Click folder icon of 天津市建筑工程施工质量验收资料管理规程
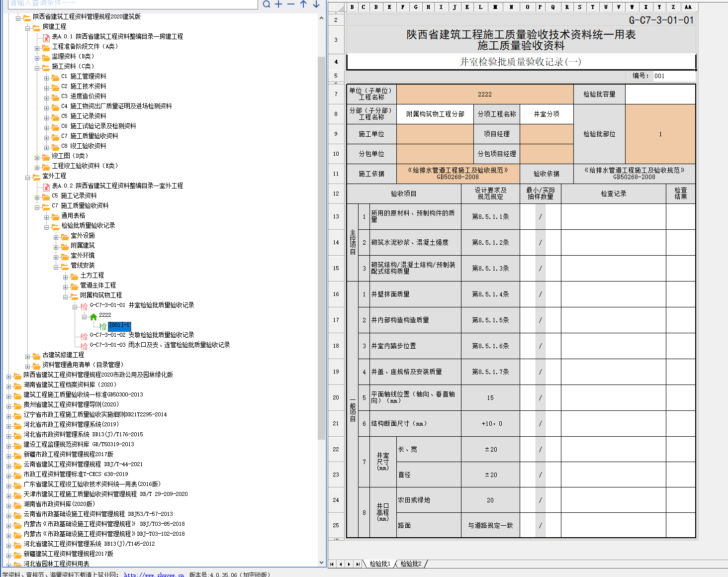728x577 pixels. (x=17, y=494)
